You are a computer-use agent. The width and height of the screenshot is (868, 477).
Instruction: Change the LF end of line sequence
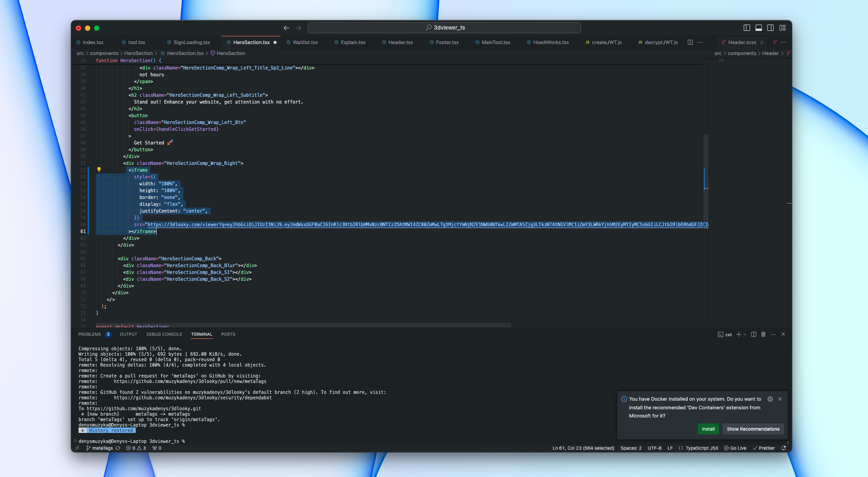670,448
